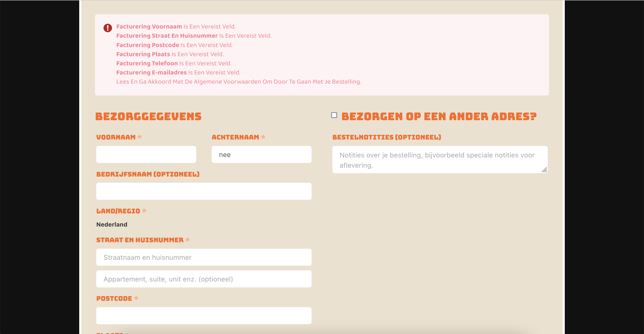This screenshot has width=644, height=334.
Task: Click the warning/error icon at top left
Action: click(x=107, y=27)
